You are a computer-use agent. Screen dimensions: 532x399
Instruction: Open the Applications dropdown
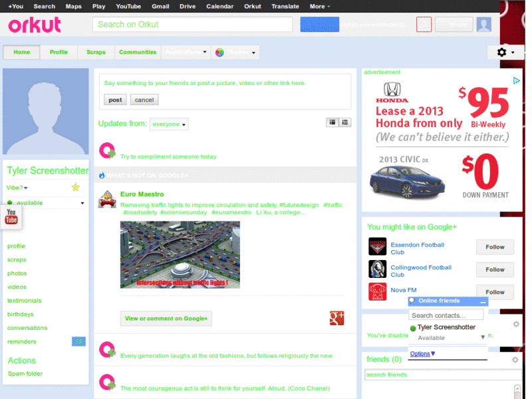click(186, 53)
